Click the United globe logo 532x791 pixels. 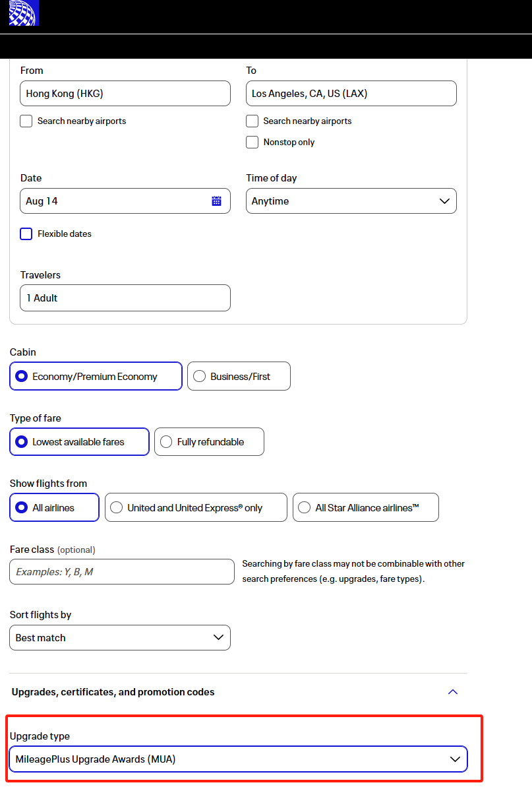24,13
